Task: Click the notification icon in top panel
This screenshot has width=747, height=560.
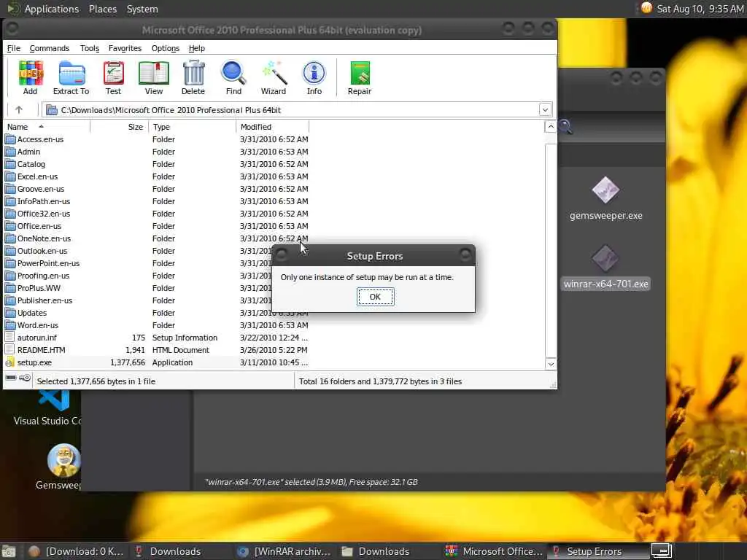Action: pyautogui.click(x=646, y=8)
